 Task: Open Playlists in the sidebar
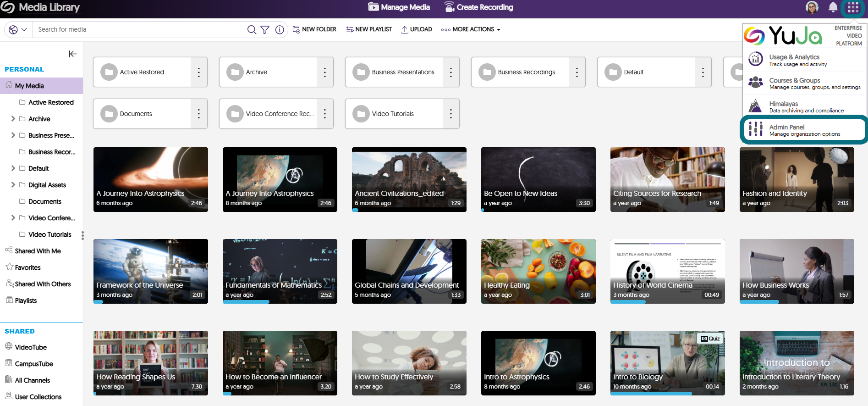coord(21,300)
